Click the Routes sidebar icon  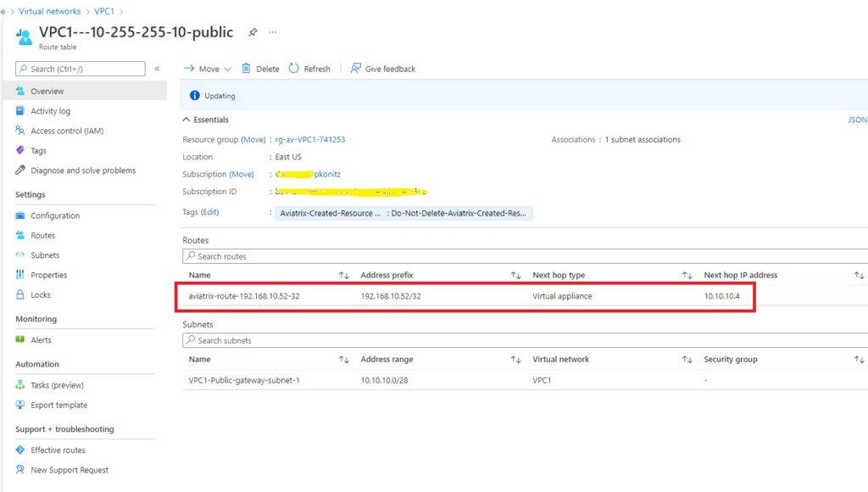20,236
